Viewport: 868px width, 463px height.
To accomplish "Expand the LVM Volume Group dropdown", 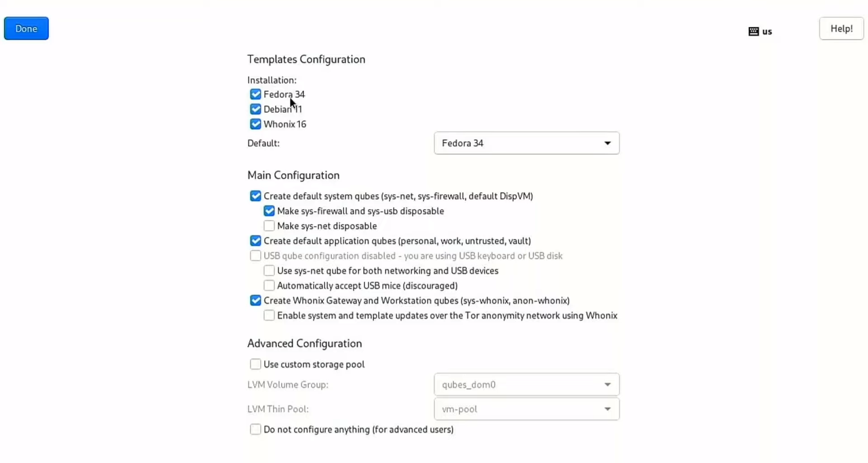I will [x=526, y=385].
